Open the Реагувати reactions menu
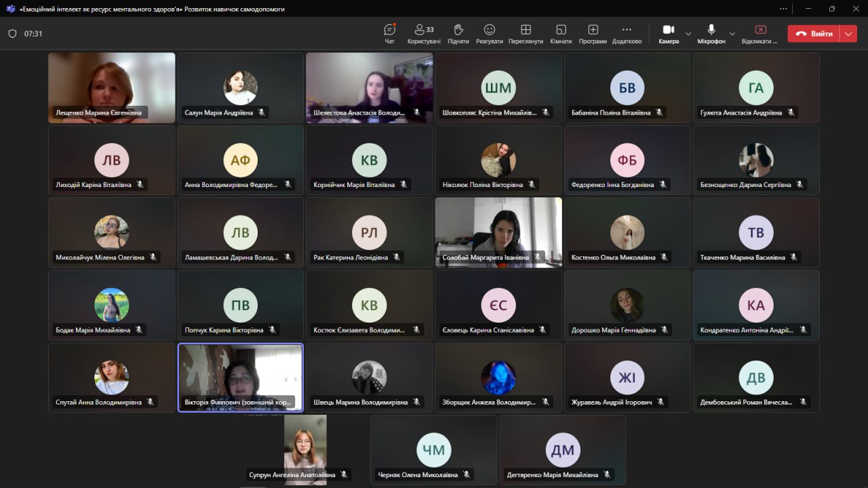The height and width of the screenshot is (488, 868). [490, 33]
